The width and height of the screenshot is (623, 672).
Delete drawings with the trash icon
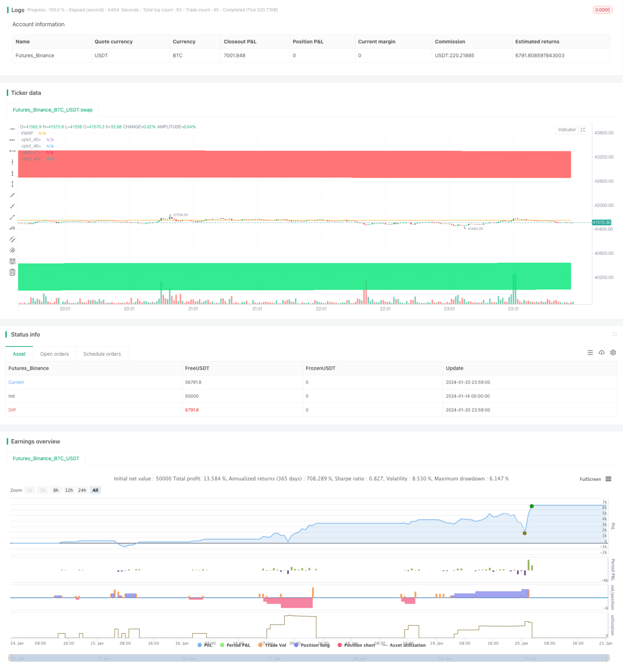click(12, 272)
